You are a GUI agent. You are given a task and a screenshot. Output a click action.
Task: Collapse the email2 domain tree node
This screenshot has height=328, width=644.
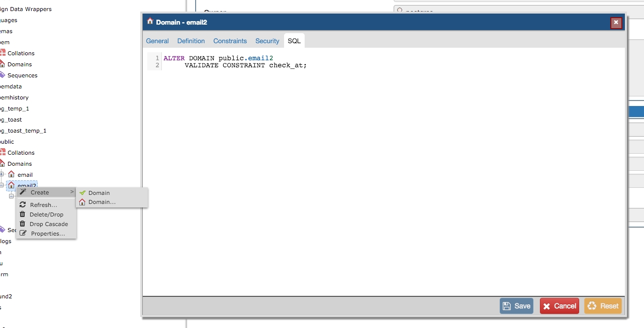2,185
